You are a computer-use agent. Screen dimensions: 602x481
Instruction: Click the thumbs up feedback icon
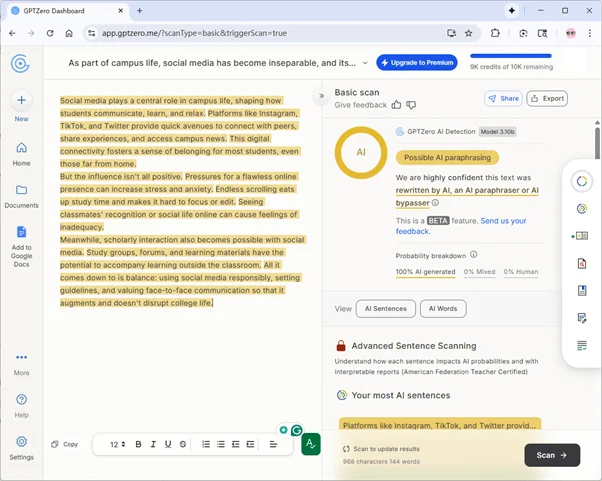[x=397, y=104]
